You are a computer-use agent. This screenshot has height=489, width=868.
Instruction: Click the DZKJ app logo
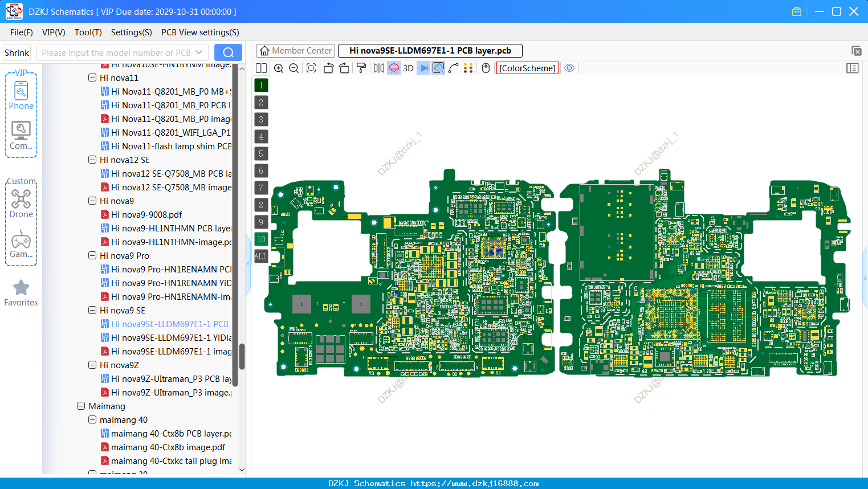pyautogui.click(x=14, y=11)
